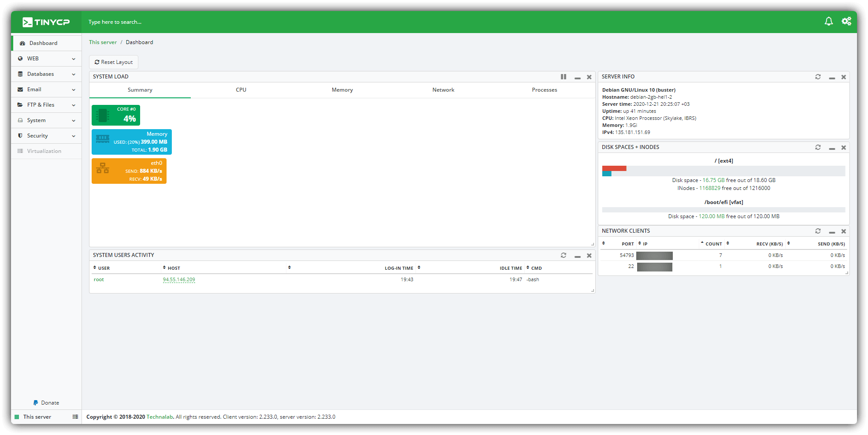Image resolution: width=868 pixels, height=435 pixels.
Task: Sort users table by IDLE TIME
Action: click(511, 268)
